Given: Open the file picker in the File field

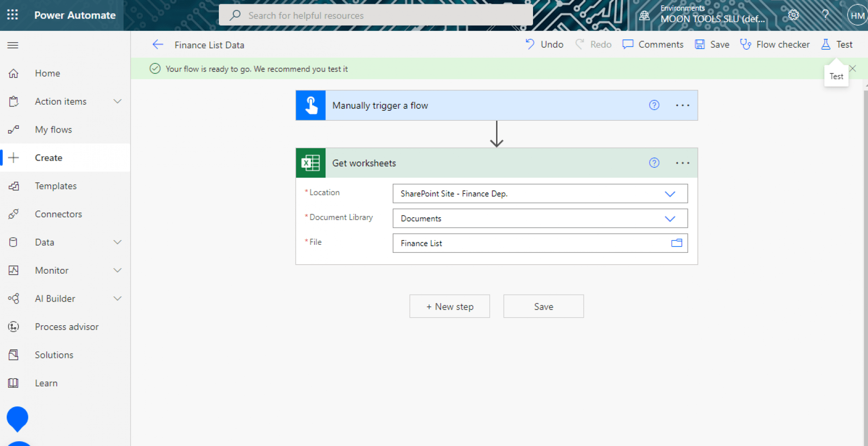Looking at the screenshot, I should tap(676, 243).
